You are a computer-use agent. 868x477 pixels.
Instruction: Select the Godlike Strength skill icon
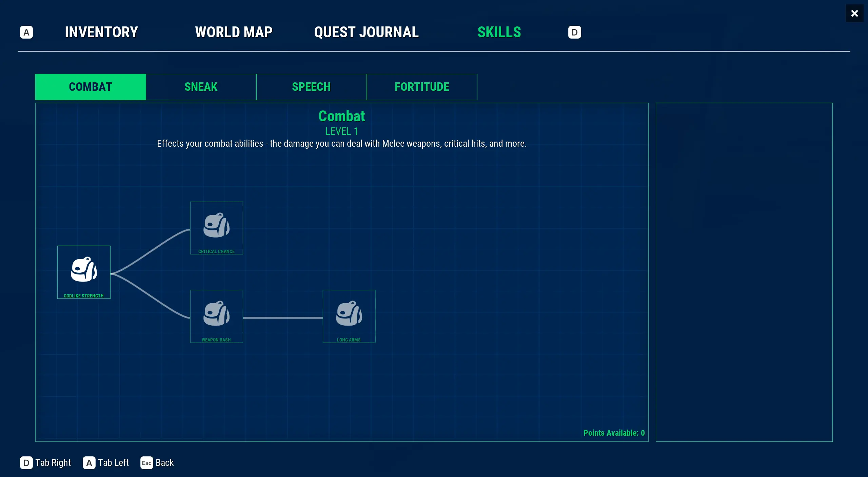point(84,269)
